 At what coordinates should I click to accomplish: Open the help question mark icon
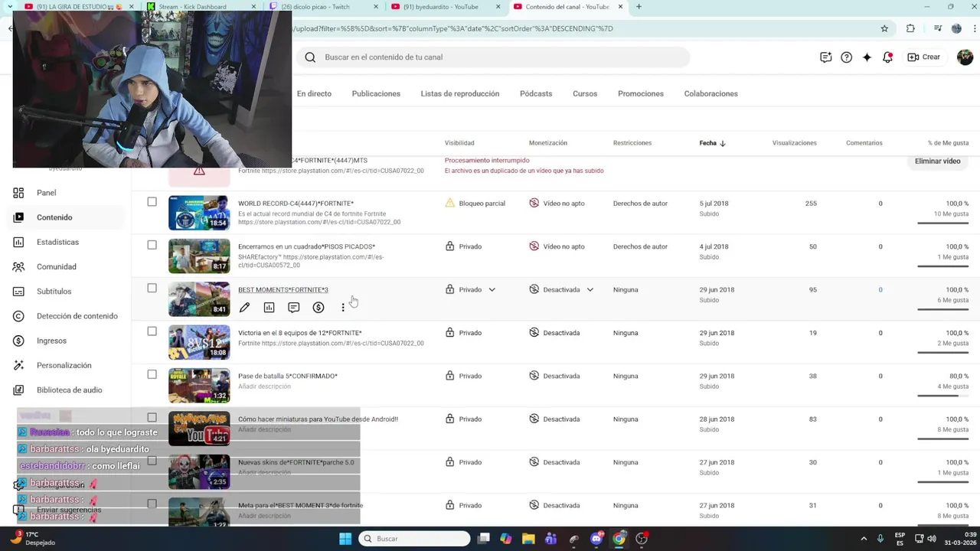coord(846,57)
